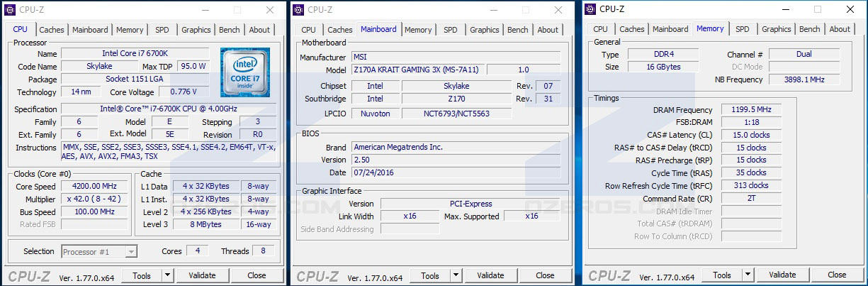Click CPU-Z app icon in right window title
868x286 pixels.
tap(590, 9)
